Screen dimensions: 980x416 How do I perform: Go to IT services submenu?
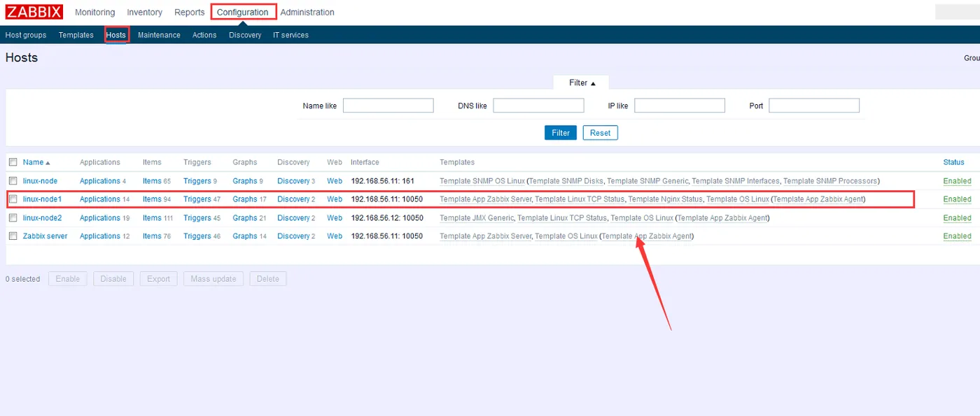point(290,35)
